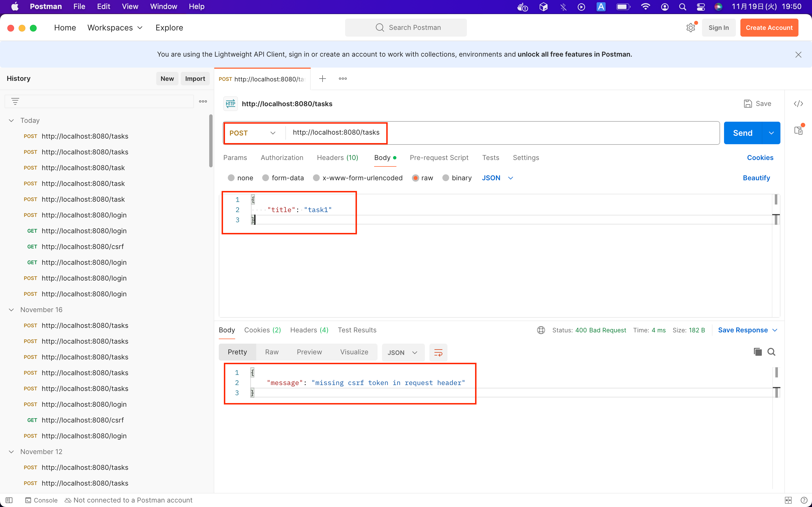Image resolution: width=812 pixels, height=507 pixels.
Task: Collapse the Today history group
Action: 11,120
